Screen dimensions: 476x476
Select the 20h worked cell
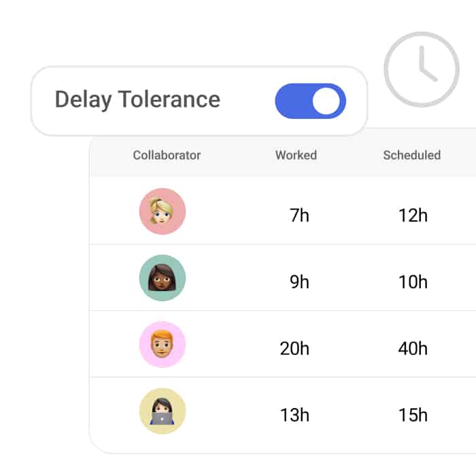(x=294, y=349)
